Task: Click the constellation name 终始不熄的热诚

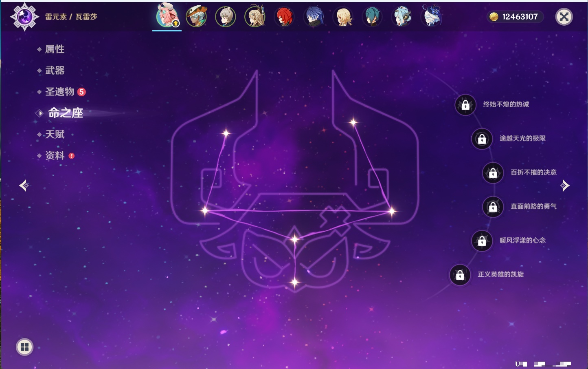Action: (506, 104)
